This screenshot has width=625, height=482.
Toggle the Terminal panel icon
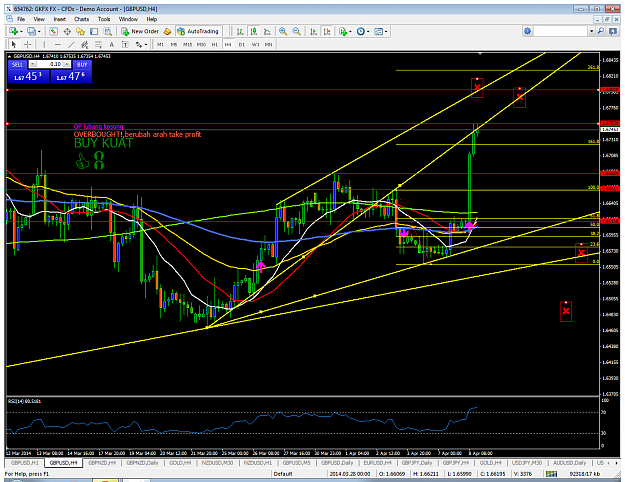click(94, 31)
